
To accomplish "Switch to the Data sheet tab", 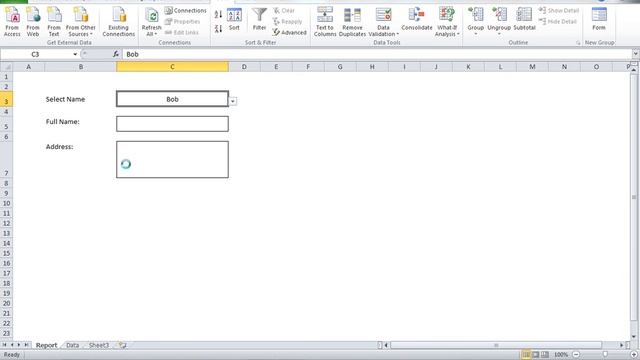I will pos(72,345).
